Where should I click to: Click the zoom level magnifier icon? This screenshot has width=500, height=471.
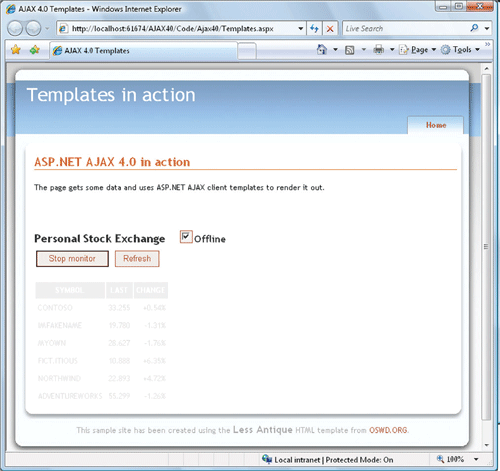coord(440,459)
